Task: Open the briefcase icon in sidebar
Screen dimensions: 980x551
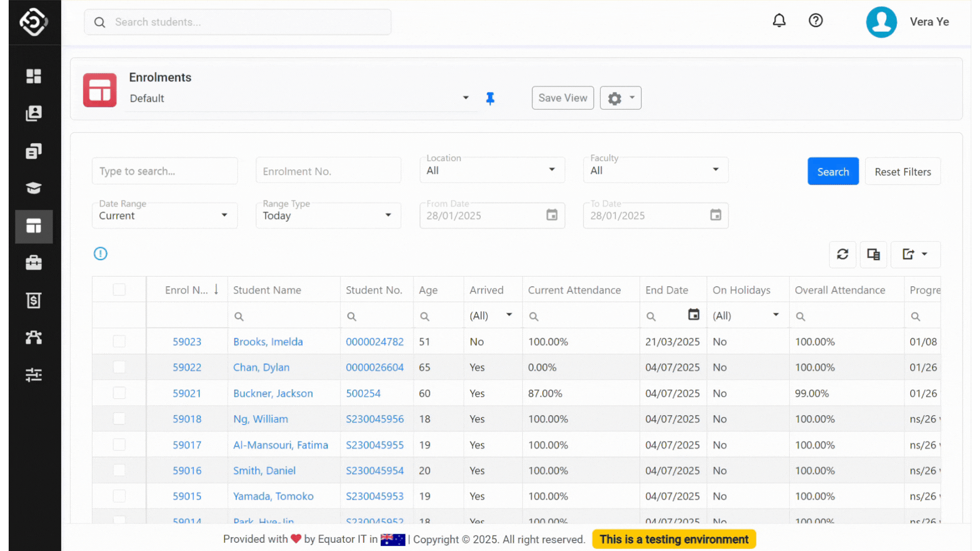Action: pyautogui.click(x=34, y=263)
